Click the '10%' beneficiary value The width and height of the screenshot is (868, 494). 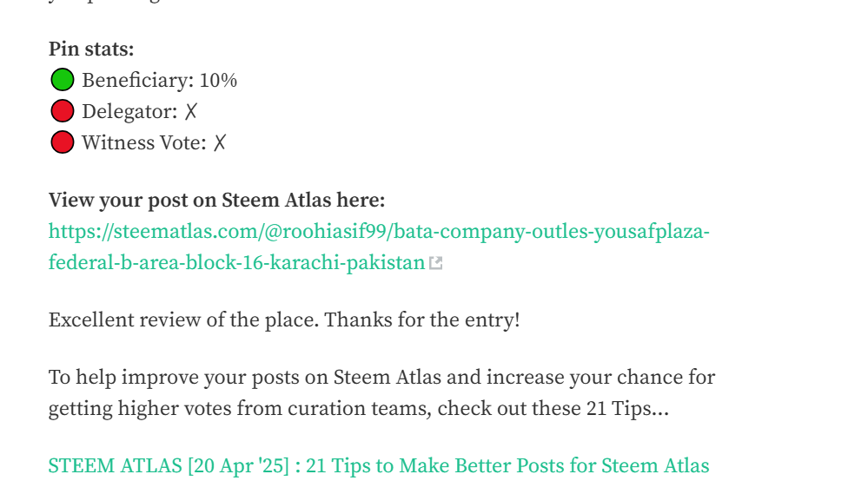click(x=218, y=81)
